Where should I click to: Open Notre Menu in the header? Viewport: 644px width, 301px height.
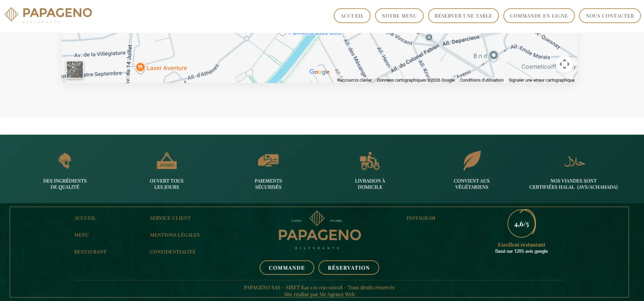pyautogui.click(x=399, y=16)
